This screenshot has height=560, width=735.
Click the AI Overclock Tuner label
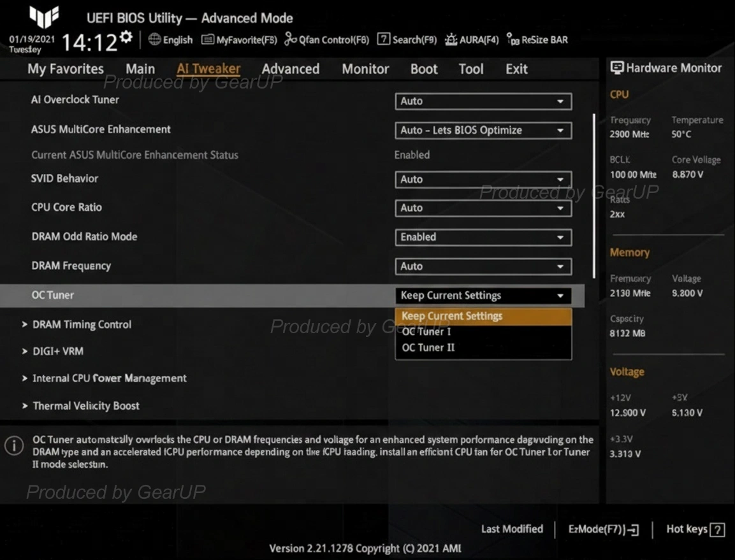point(75,100)
